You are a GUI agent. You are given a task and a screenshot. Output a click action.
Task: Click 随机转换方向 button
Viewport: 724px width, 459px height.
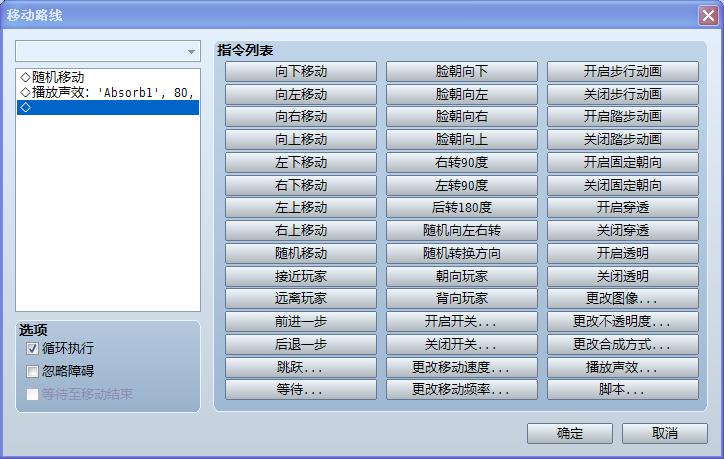[462, 254]
